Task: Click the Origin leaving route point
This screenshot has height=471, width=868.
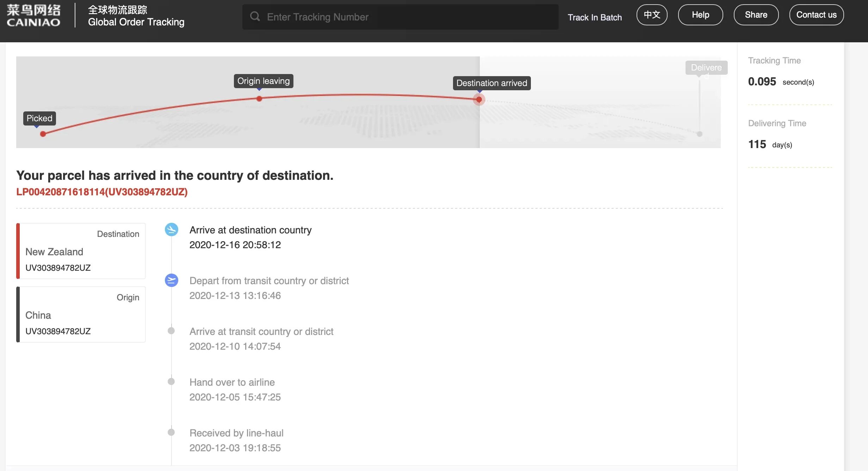Action: (x=259, y=99)
